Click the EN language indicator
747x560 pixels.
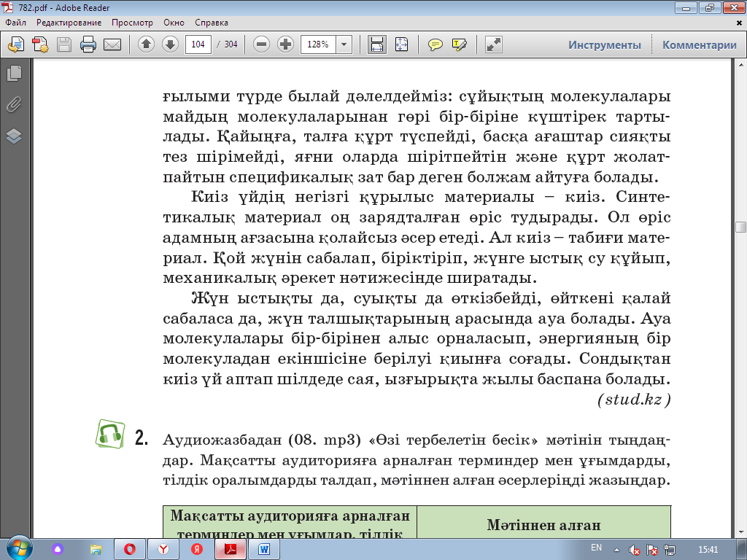[596, 548]
